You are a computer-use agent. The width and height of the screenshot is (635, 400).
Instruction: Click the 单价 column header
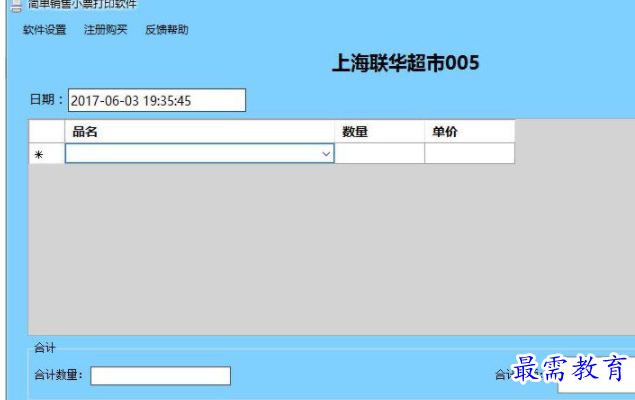coord(470,131)
